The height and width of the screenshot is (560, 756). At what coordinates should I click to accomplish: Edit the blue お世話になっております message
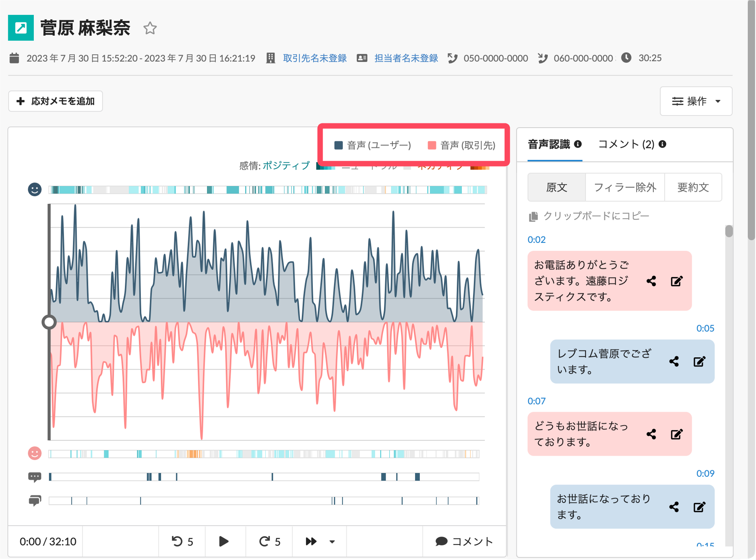click(699, 507)
